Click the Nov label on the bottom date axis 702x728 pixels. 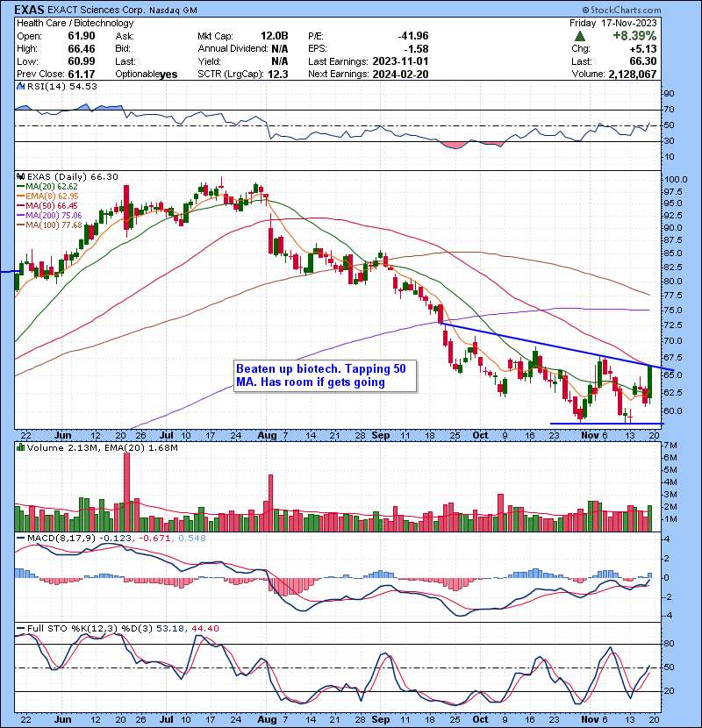click(x=590, y=719)
